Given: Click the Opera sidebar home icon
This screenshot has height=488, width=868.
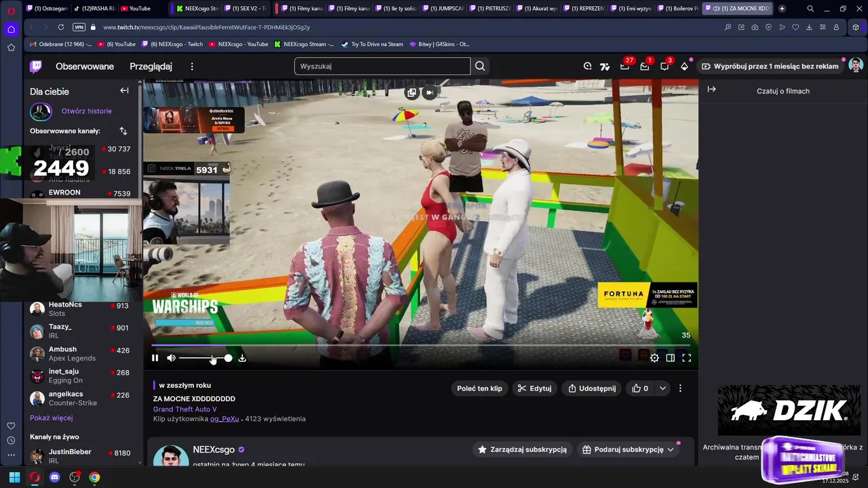Looking at the screenshot, I should tap(11, 29).
